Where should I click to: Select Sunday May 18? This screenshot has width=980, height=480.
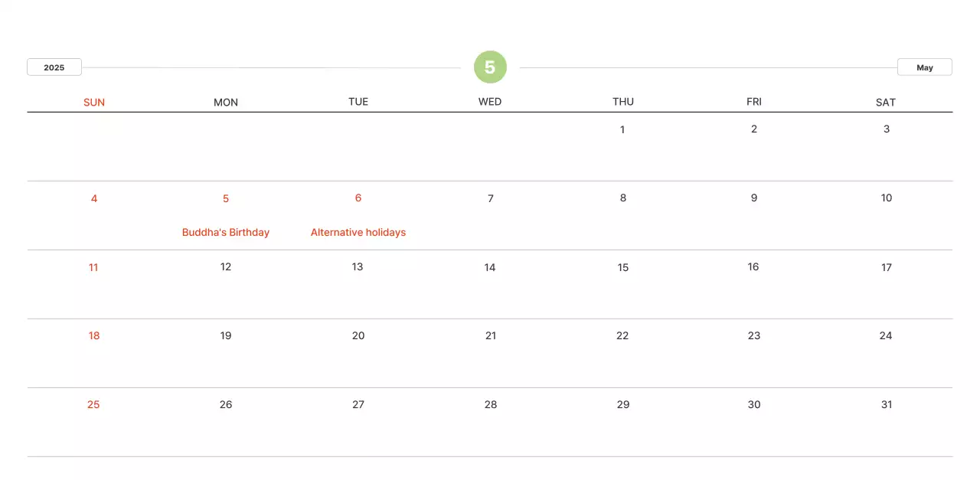point(94,335)
